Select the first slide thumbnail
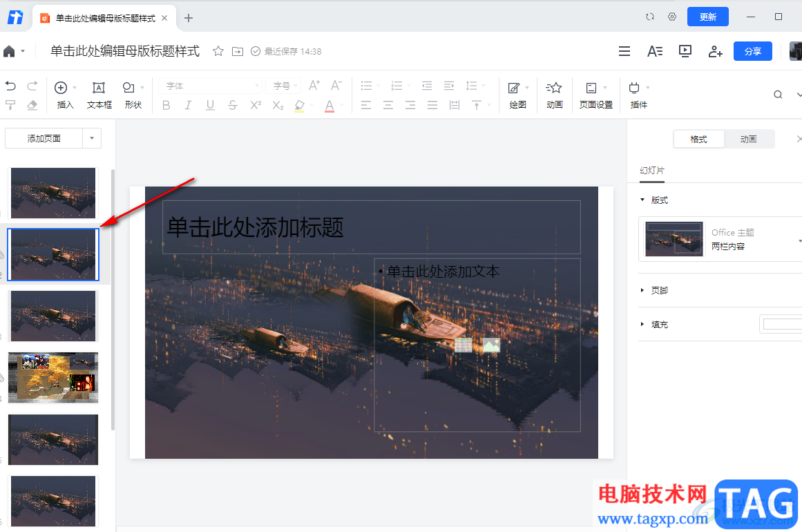The height and width of the screenshot is (532, 802). [x=53, y=193]
